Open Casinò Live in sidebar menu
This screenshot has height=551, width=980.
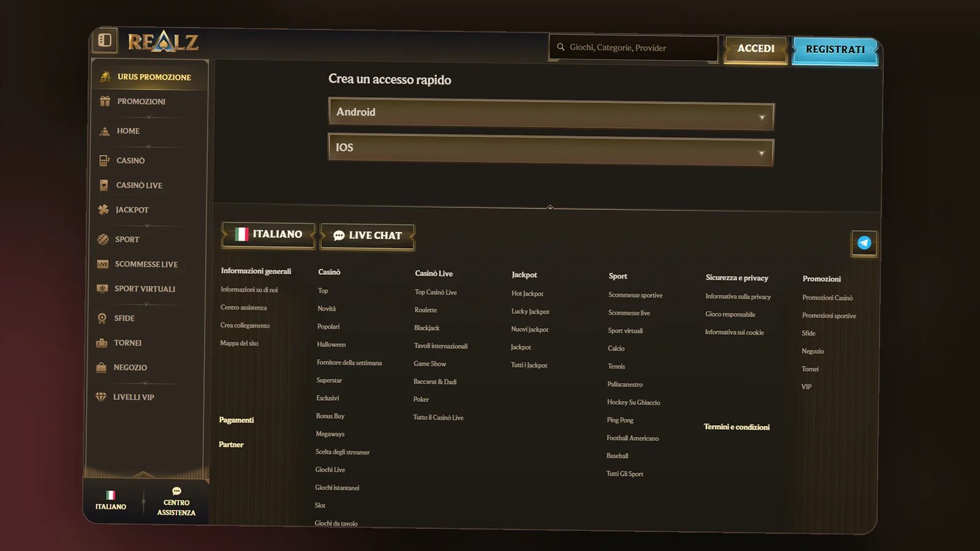click(139, 185)
